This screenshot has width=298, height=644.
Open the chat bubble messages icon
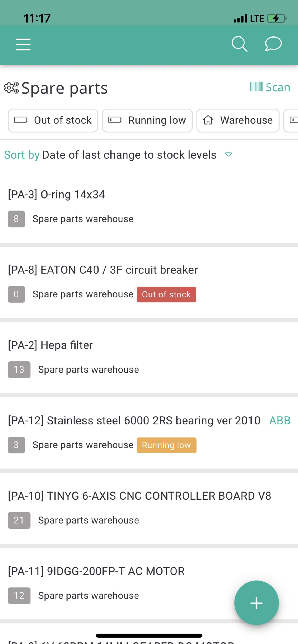pos(273,44)
